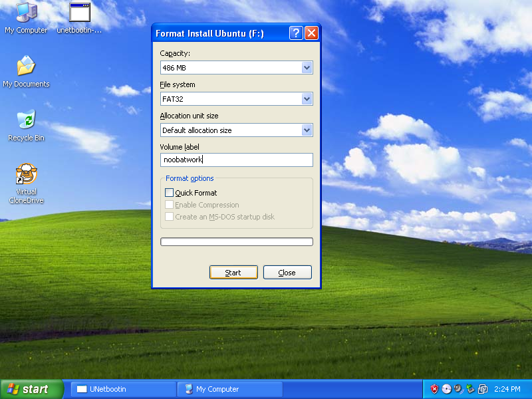Screen dimensions: 532x399
Task: Click the Volume label text field
Action: coord(237,160)
